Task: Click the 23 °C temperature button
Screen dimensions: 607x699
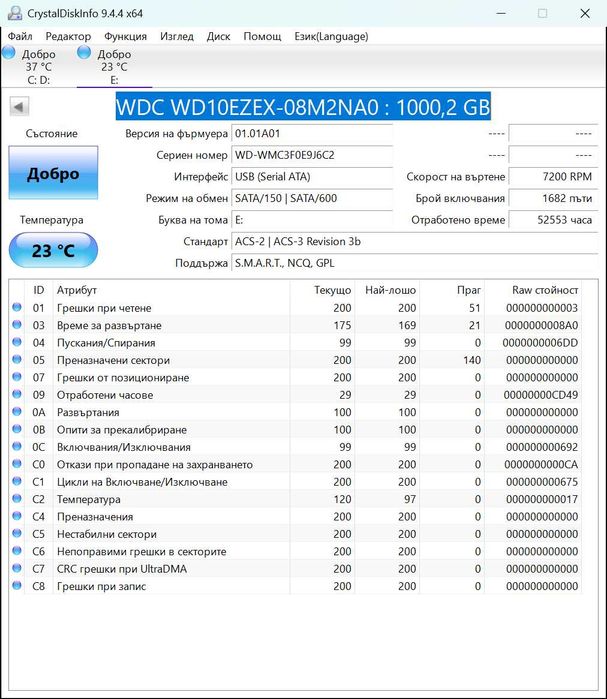Action: pos(53,250)
